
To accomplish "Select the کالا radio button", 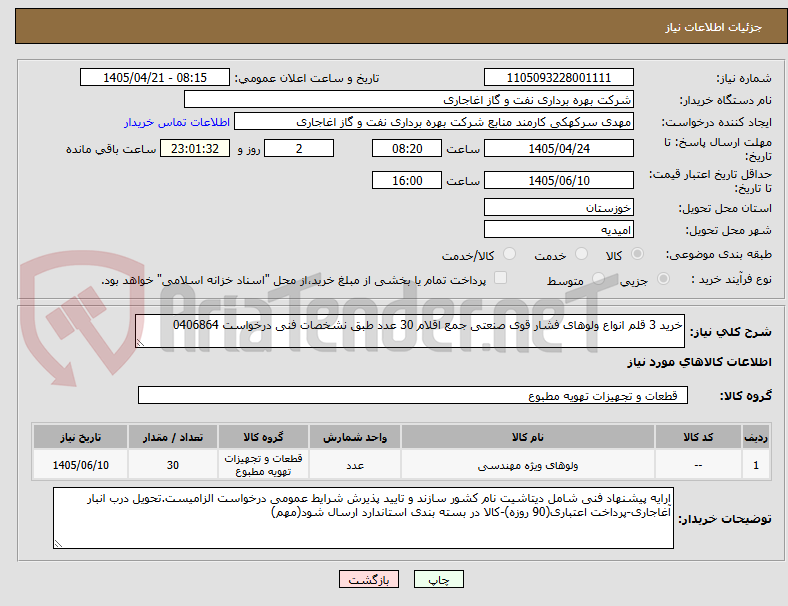I will tap(637, 254).
